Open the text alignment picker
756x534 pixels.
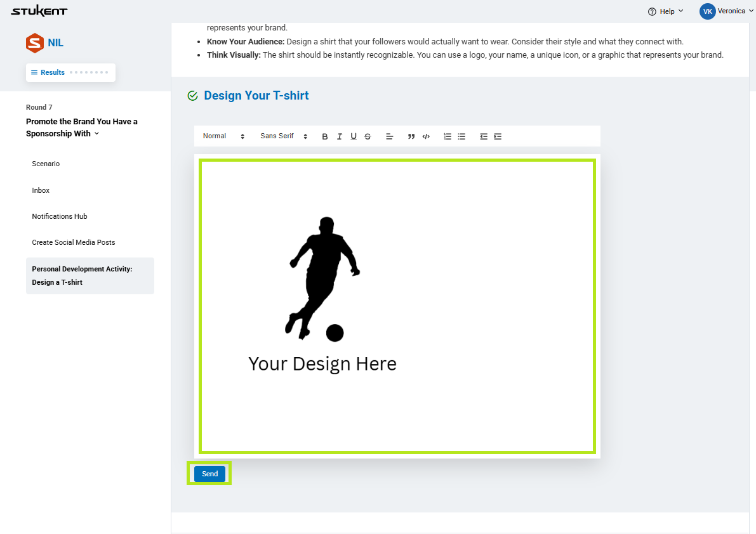[x=390, y=136]
